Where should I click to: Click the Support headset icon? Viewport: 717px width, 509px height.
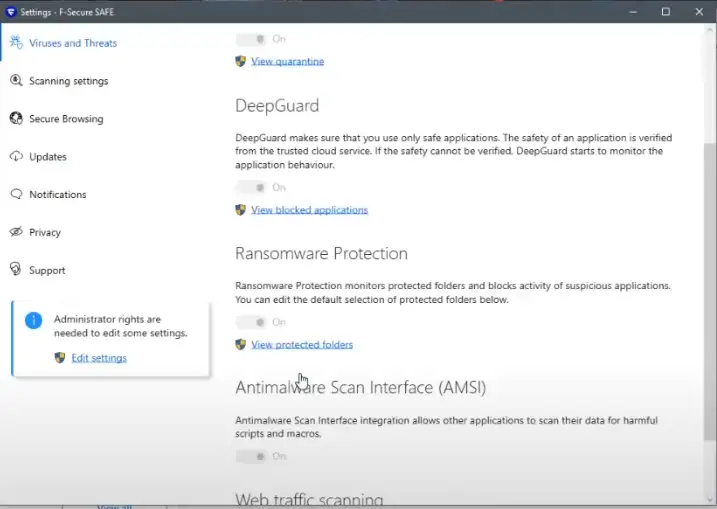tap(16, 270)
